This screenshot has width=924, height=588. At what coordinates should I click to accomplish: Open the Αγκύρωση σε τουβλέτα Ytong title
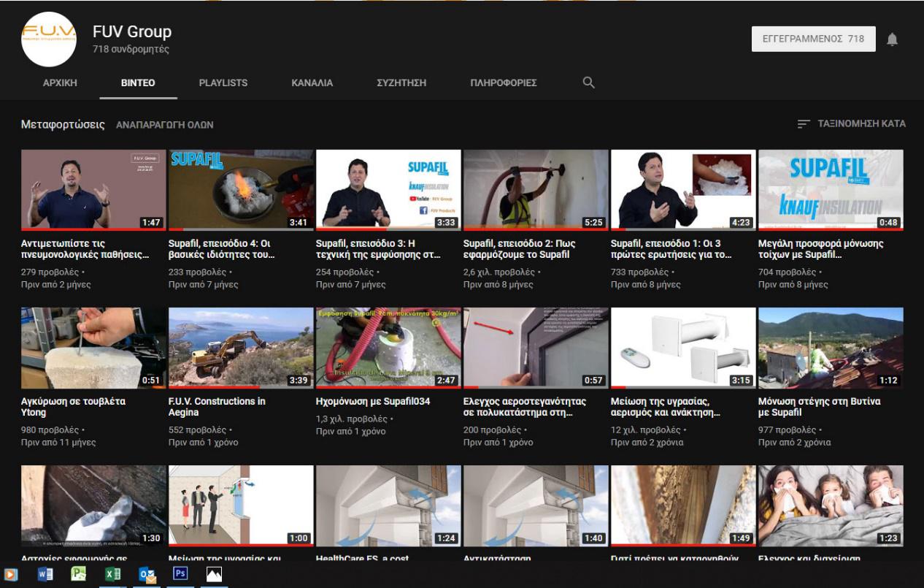[73, 407]
